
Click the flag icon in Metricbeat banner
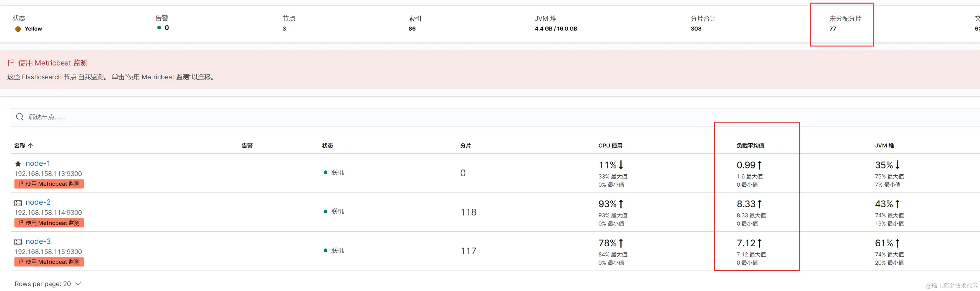(11, 63)
